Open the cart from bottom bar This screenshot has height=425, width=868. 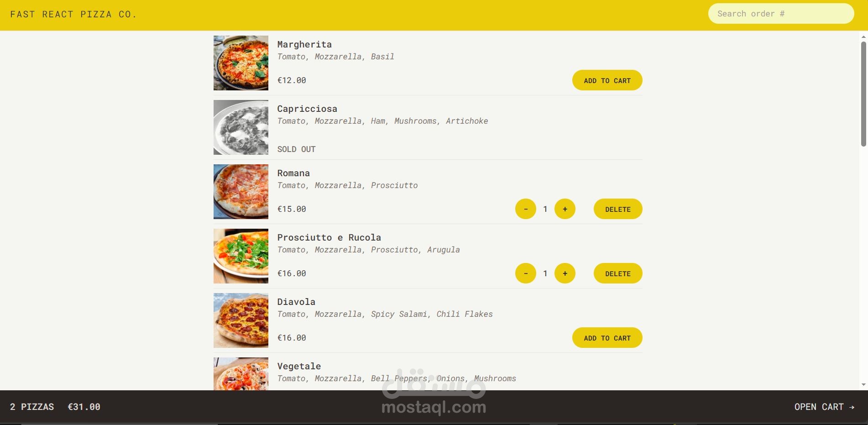coord(824,407)
